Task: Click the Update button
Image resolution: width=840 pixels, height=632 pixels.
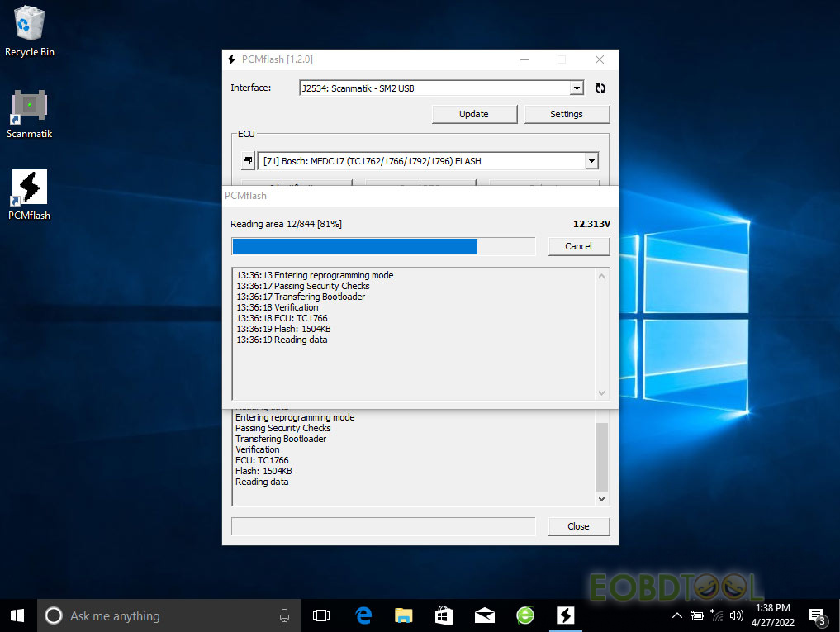Action: click(474, 114)
